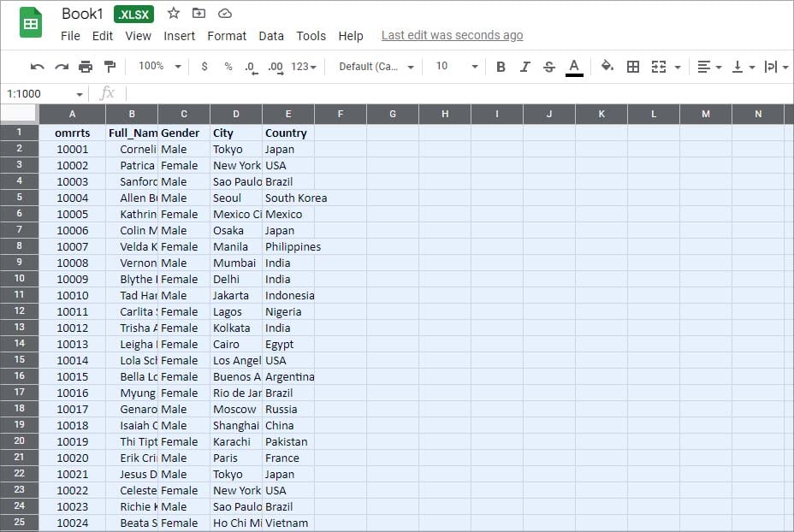Toggle strikethrough formatting
Screen dimensions: 794x532
pos(549,67)
